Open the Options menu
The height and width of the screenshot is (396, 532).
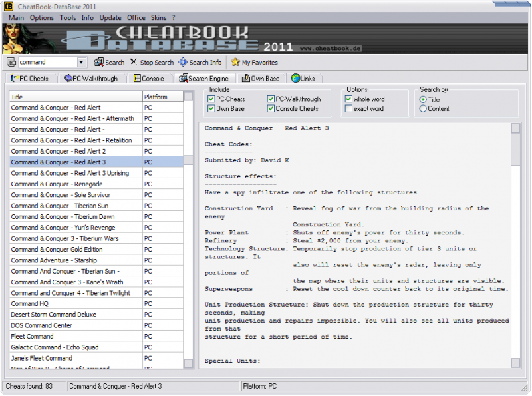pos(42,18)
